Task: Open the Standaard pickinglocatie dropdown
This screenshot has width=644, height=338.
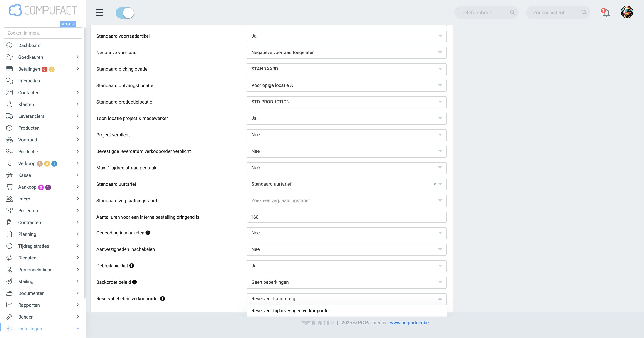Action: coord(347,69)
